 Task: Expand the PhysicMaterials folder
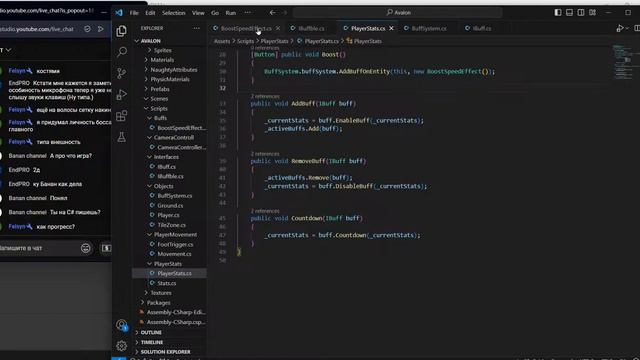tap(170, 80)
